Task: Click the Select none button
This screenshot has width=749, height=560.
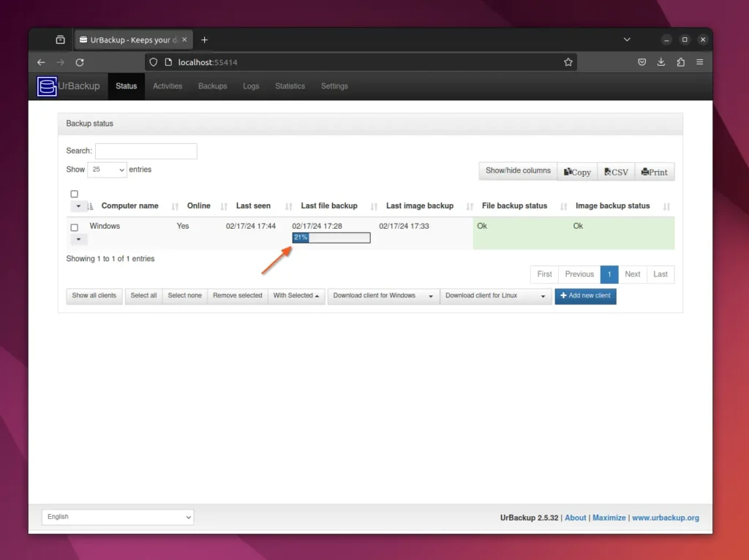Action: click(x=185, y=296)
